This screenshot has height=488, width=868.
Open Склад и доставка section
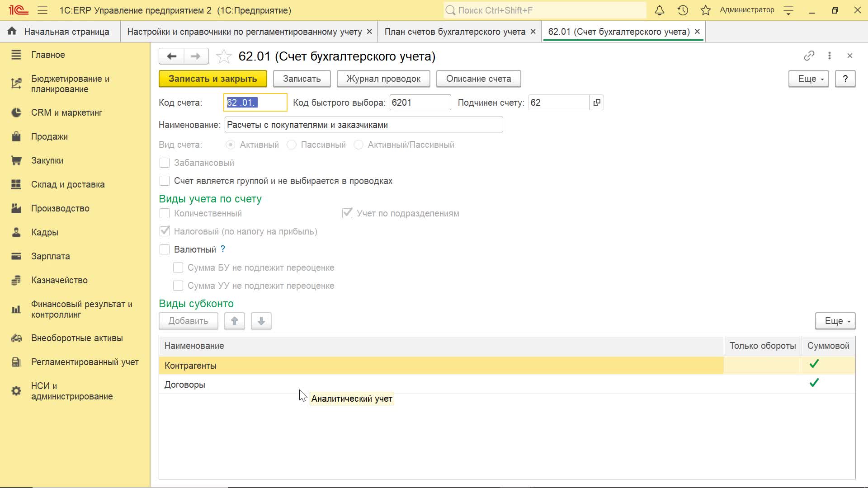[x=68, y=184]
